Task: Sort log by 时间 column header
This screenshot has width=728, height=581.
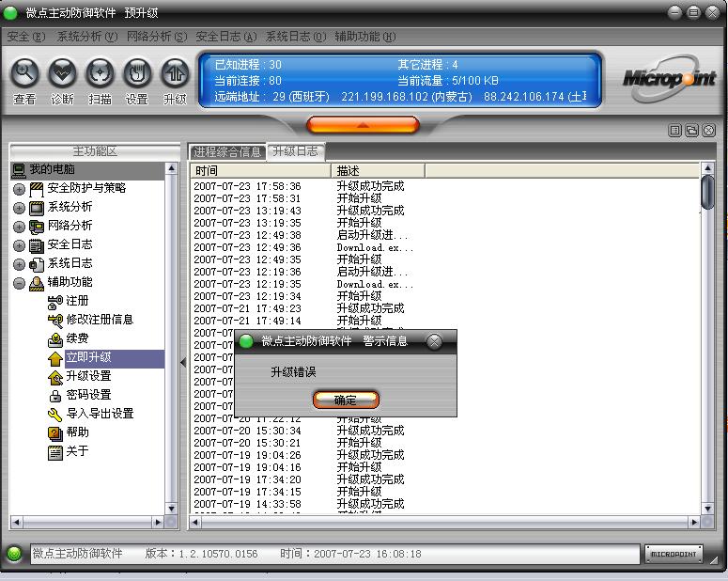Action: [x=261, y=171]
